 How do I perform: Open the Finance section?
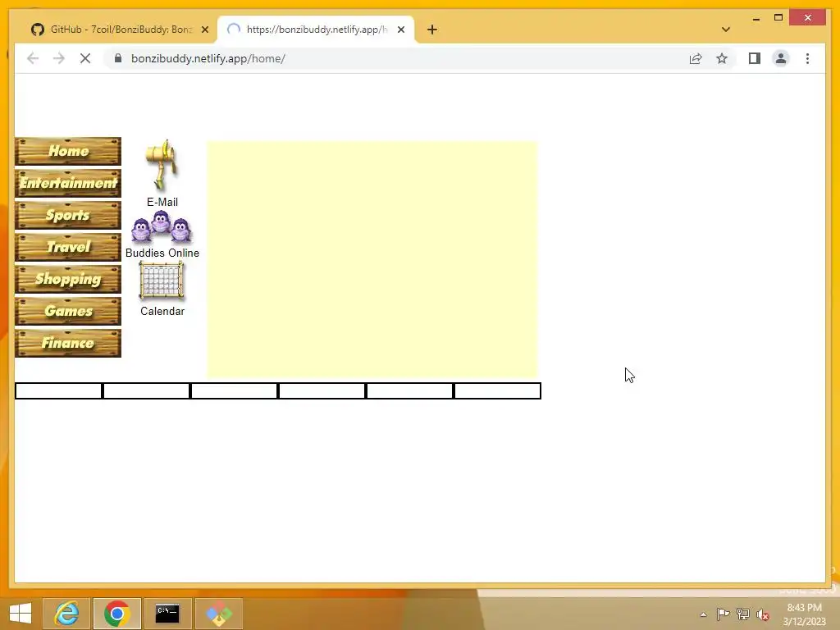tap(68, 344)
